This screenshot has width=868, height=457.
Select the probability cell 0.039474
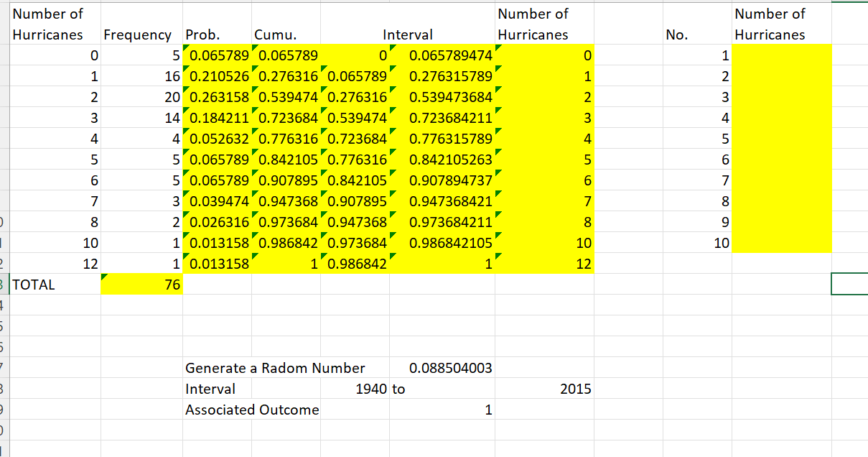coord(217,201)
